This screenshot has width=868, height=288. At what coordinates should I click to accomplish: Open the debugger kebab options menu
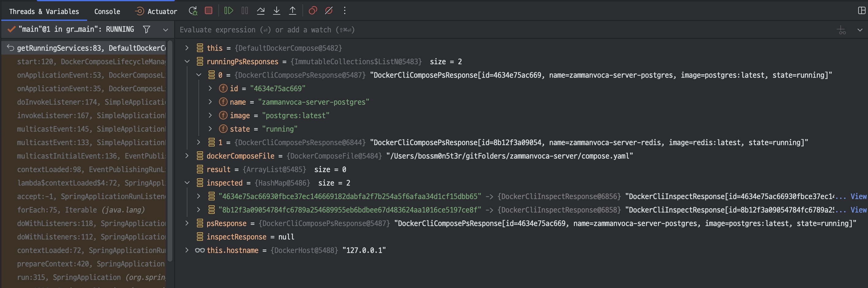pyautogui.click(x=345, y=10)
